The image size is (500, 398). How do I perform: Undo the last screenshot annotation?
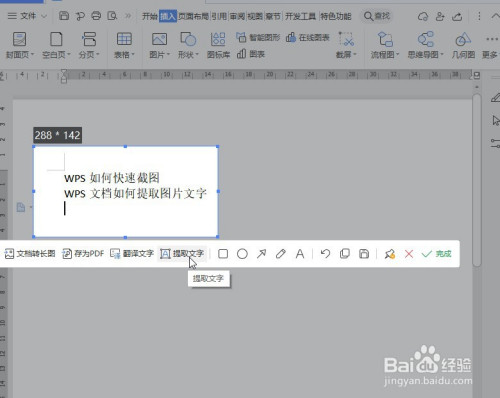[325, 254]
